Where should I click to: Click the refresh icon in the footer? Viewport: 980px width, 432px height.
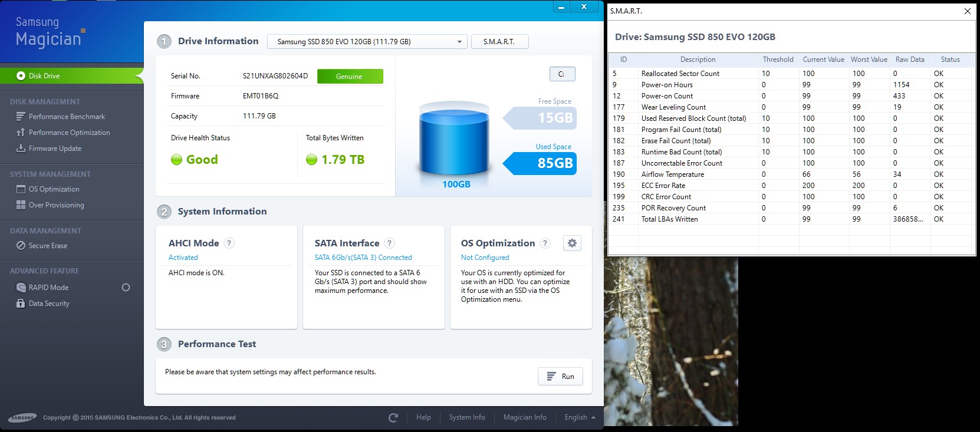click(x=393, y=418)
